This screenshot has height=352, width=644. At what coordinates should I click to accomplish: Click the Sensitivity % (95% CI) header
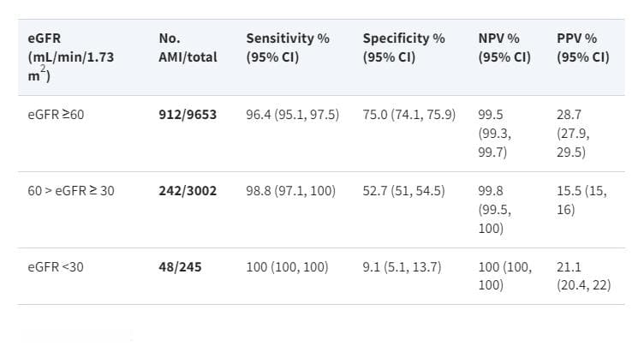288,48
